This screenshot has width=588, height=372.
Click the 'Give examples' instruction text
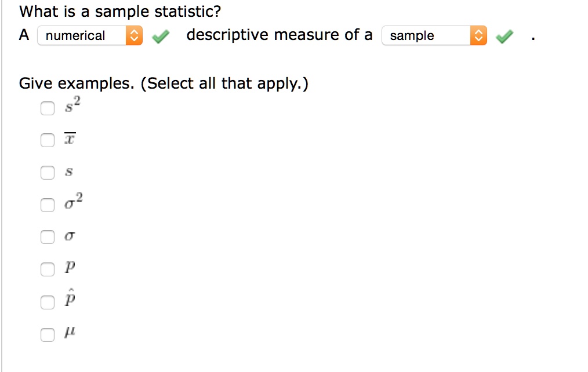(x=164, y=84)
